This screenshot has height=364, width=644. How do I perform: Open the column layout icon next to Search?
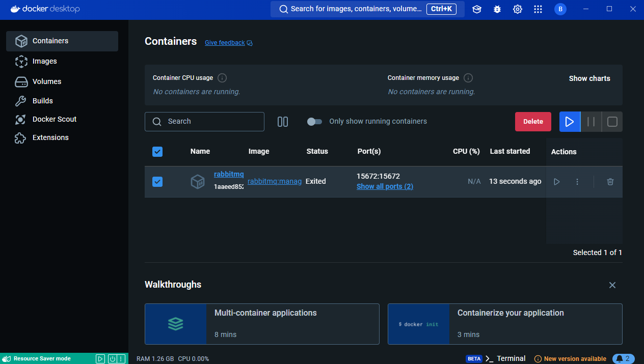click(283, 122)
